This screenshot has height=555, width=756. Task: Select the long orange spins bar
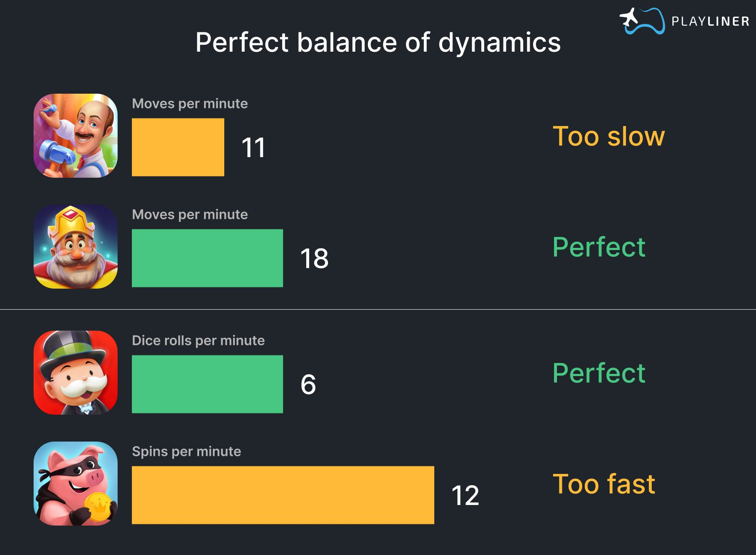pyautogui.click(x=283, y=495)
